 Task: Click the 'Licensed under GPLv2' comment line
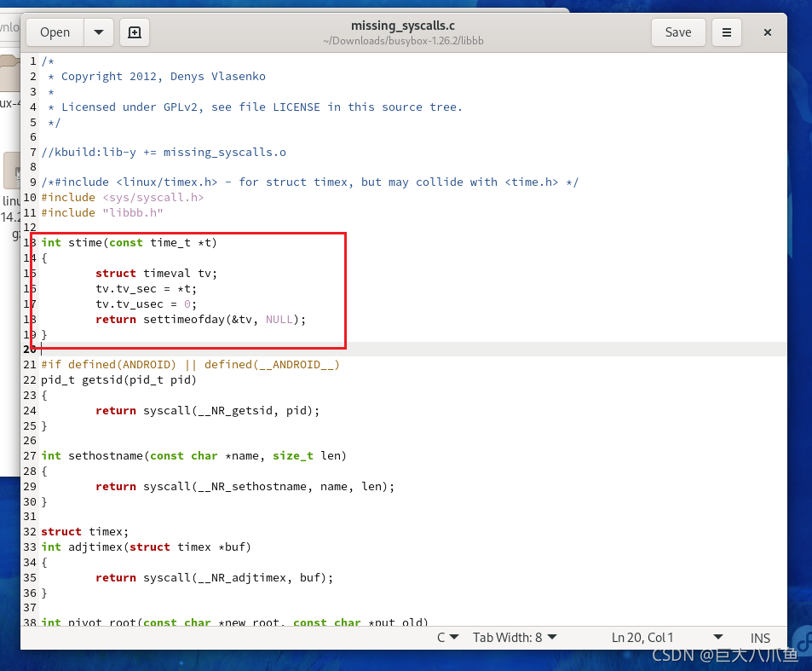(x=255, y=107)
